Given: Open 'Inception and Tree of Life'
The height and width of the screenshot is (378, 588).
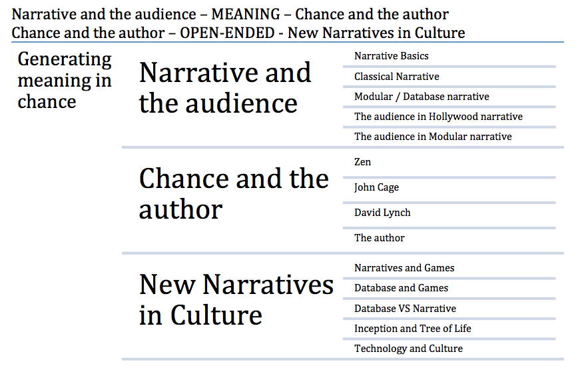Looking at the screenshot, I should point(412,329).
